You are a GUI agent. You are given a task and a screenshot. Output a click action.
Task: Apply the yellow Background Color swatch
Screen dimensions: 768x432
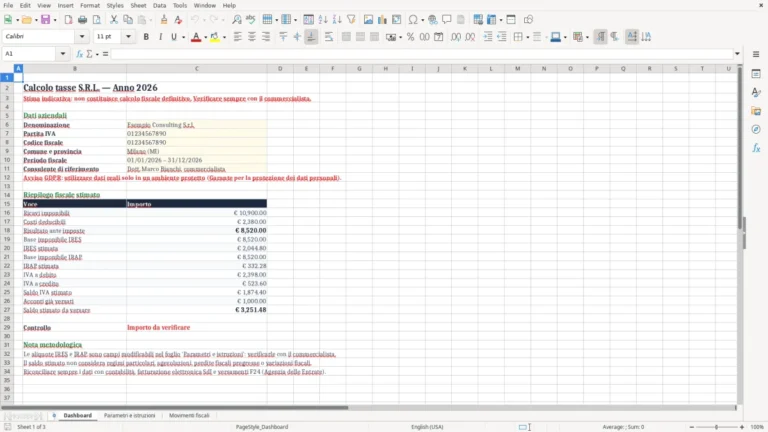(x=215, y=37)
